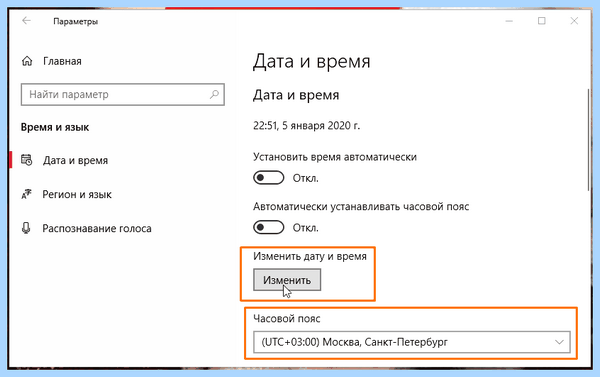This screenshot has width=600, height=377.
Task: Open Распознавание голоса settings
Action: (97, 228)
